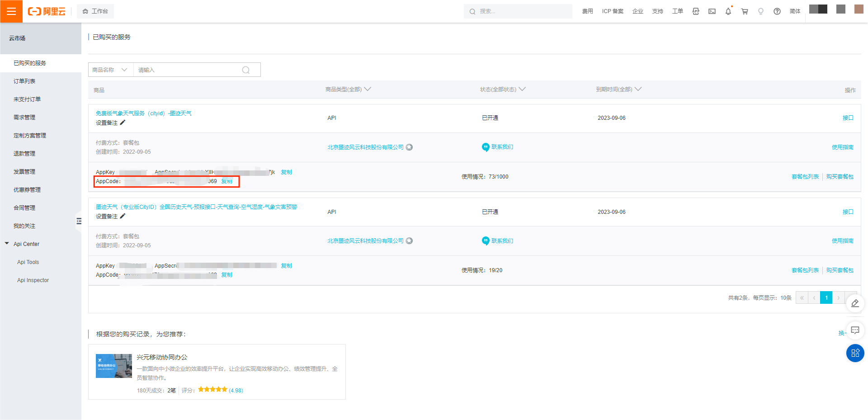
Task: Open 接口 for the 免费版气象天气服务 product
Action: pos(848,118)
